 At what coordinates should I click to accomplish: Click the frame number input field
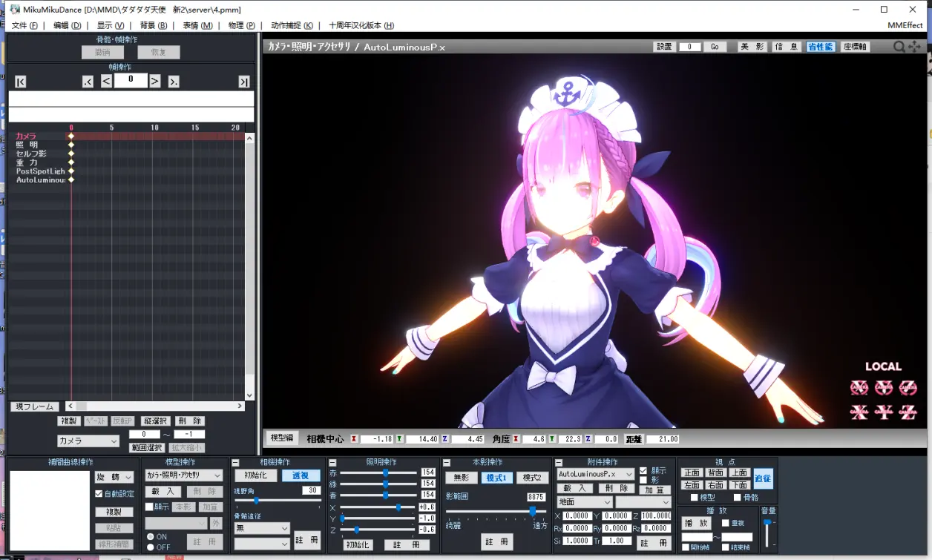[x=131, y=80]
